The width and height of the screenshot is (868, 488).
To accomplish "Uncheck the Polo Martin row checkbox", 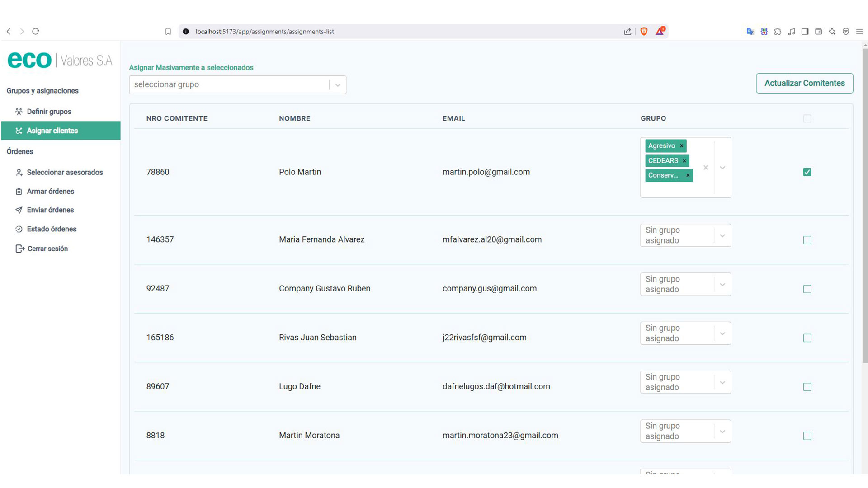I will pos(807,172).
